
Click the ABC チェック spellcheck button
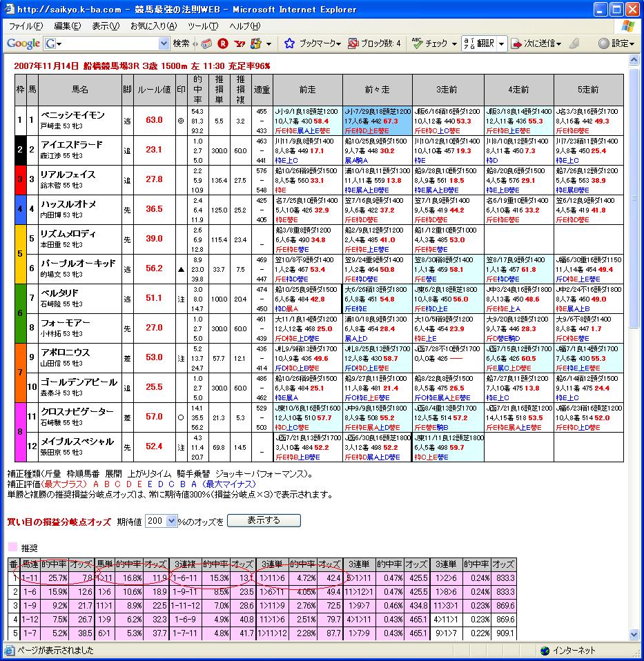pos(430,43)
